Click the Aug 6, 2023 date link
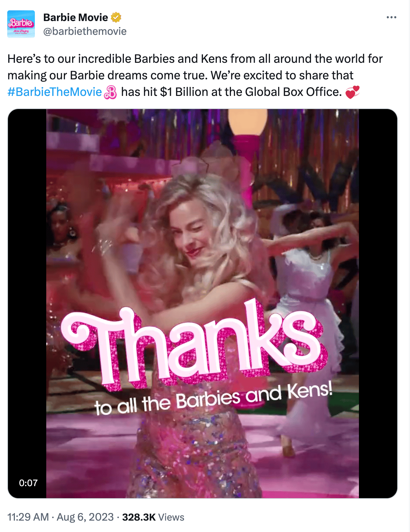This screenshot has width=410, height=532. coord(85,517)
